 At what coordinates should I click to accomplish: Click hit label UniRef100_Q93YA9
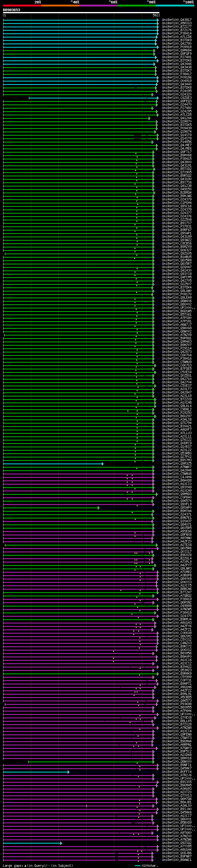pyautogui.click(x=177, y=487)
